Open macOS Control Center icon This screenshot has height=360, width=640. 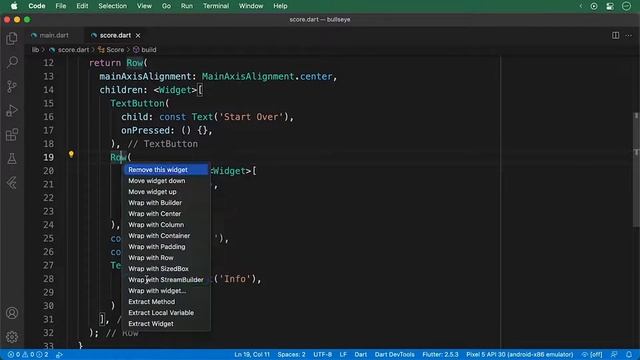pos(610,6)
